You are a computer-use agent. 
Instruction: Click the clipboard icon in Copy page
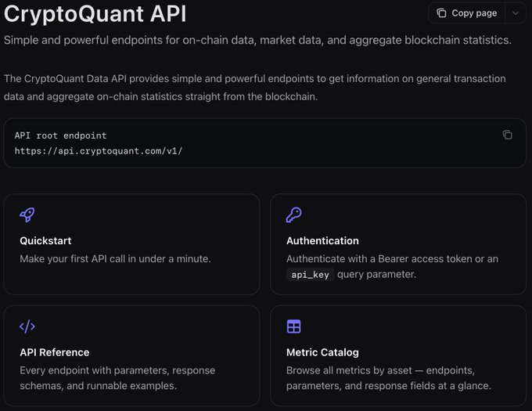point(441,13)
